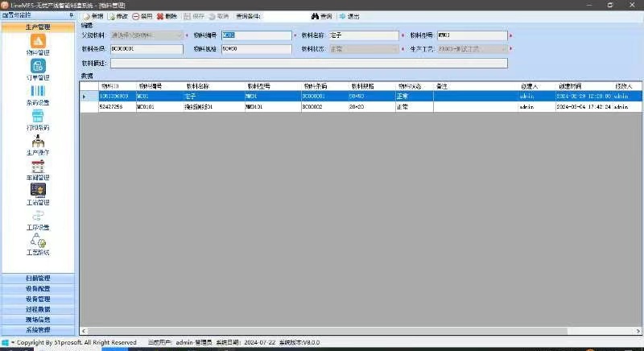Open 生产操作 sidebar icon
The height and width of the screenshot is (351, 644).
38,145
